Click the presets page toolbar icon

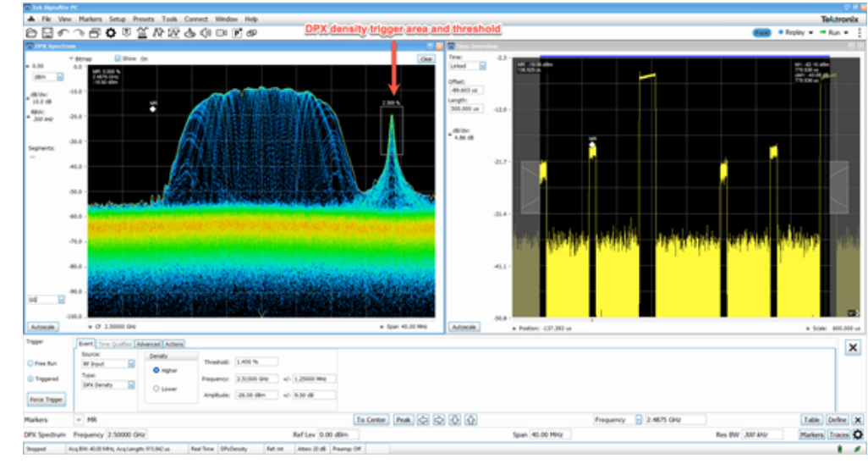point(237,33)
